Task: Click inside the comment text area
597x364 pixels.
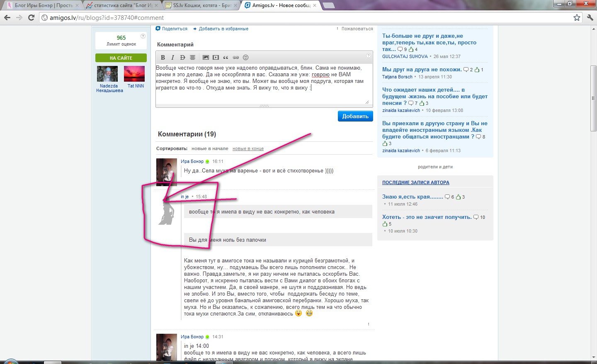Action: coord(264,95)
